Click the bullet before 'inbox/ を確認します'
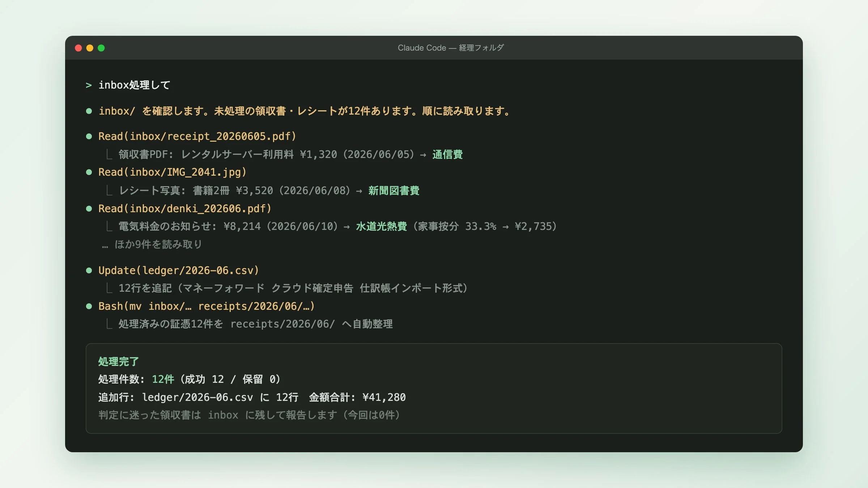Viewport: 868px width, 488px height. 89,111
